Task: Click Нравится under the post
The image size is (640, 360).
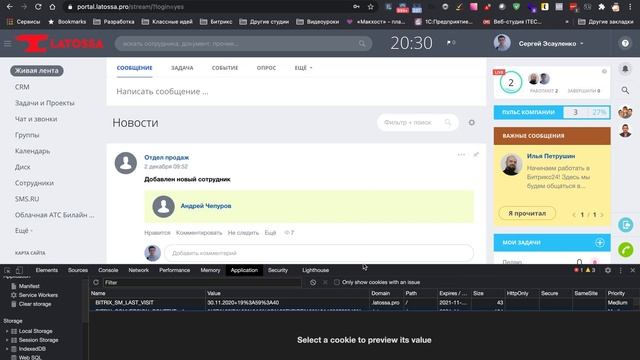Action: [157, 233]
